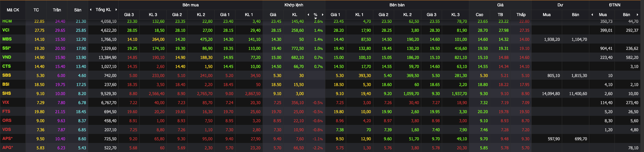This screenshot has height=152, width=644.
Task: Open the ORS stock symbol
Action: coord(7,121)
